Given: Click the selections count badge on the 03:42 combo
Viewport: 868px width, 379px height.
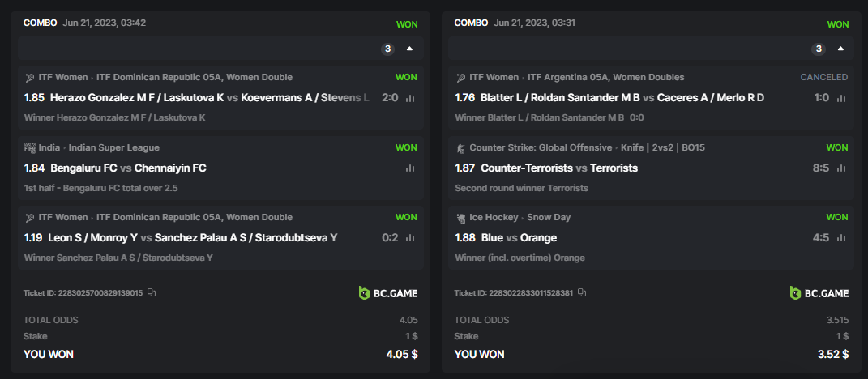Looking at the screenshot, I should coord(387,49).
